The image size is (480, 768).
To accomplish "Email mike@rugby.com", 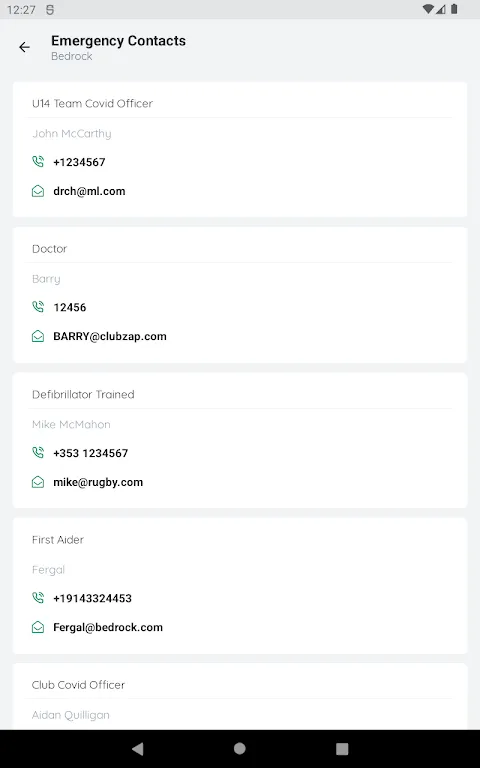I will (98, 482).
